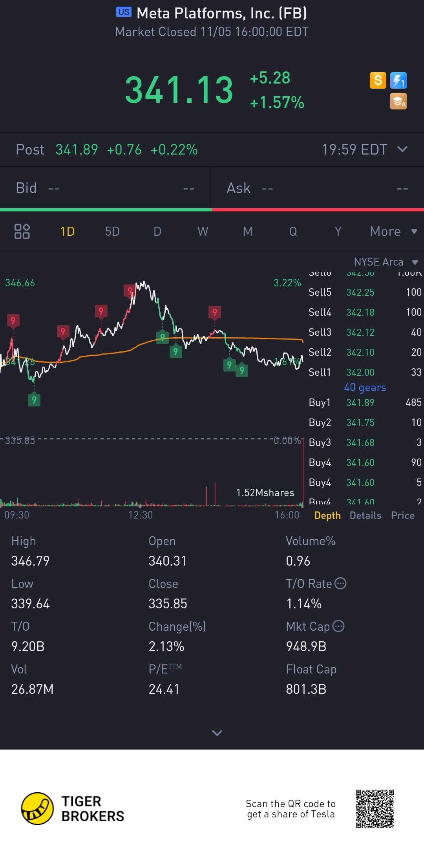Tap the Float Cap value 801.3B
This screenshot has width=424, height=868.
click(306, 689)
